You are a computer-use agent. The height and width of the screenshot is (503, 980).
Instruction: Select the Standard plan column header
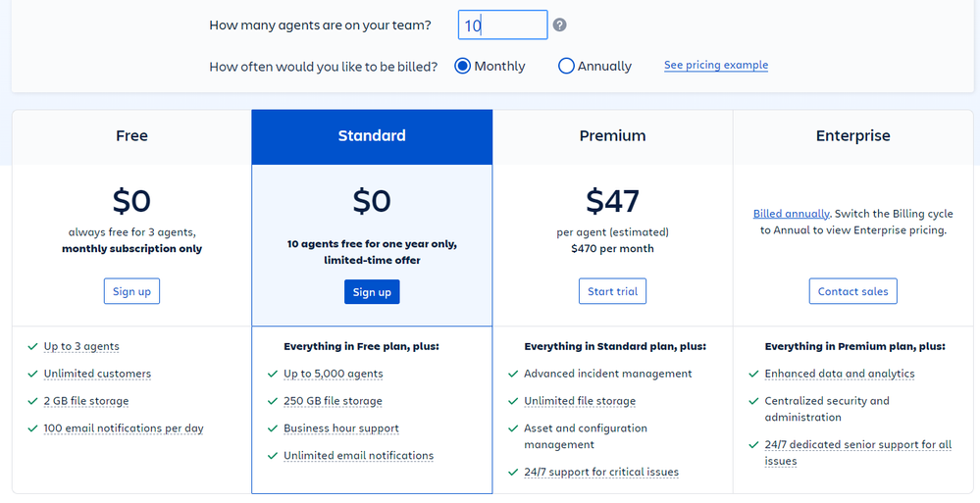[372, 136]
